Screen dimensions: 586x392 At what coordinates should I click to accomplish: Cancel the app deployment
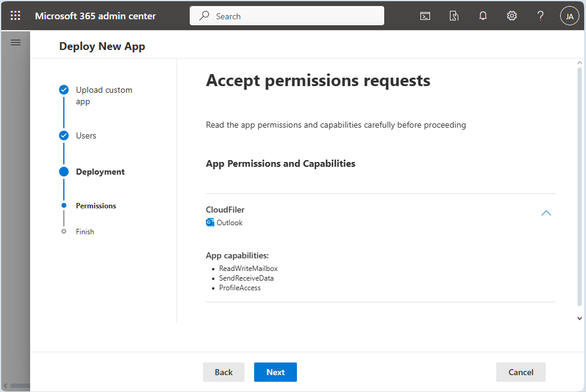click(x=520, y=372)
